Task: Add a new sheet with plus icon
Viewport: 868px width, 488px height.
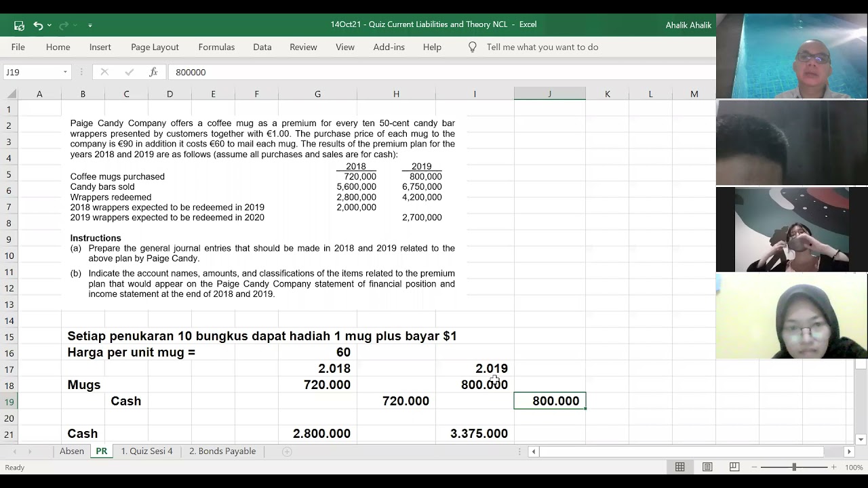Action: [x=287, y=451]
